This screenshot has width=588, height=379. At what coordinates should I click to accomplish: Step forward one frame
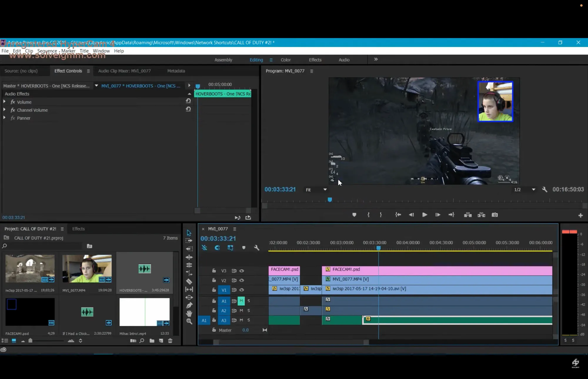coord(438,215)
